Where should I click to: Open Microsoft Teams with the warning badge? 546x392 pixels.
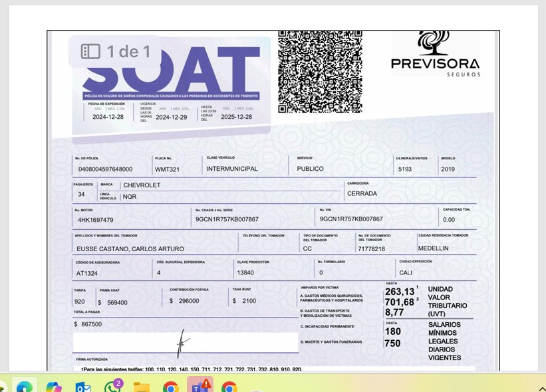click(x=200, y=386)
